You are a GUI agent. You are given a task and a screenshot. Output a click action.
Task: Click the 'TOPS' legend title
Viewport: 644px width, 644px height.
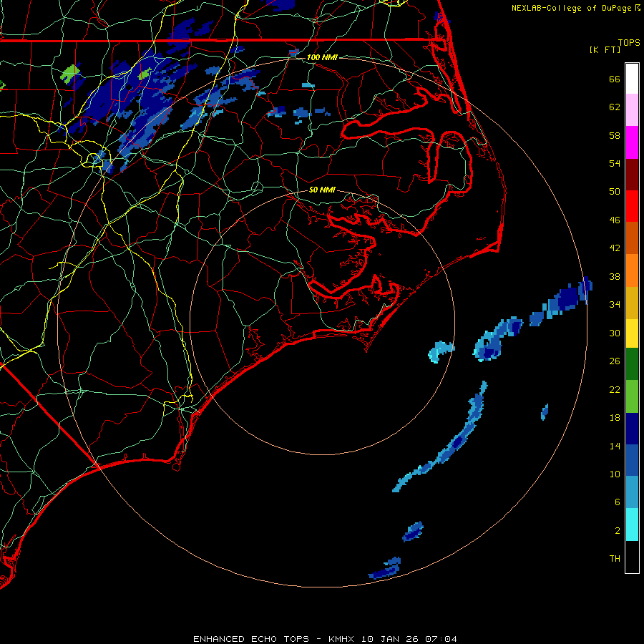629,42
